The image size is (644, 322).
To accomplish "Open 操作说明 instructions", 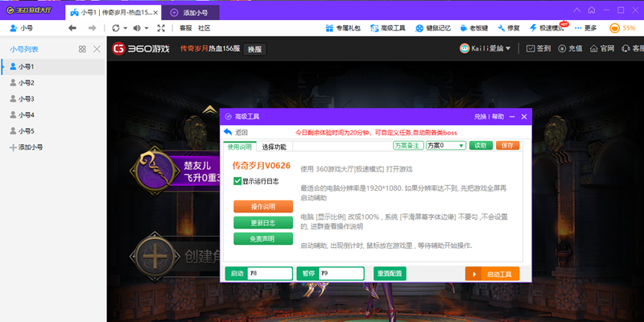I will [x=263, y=207].
